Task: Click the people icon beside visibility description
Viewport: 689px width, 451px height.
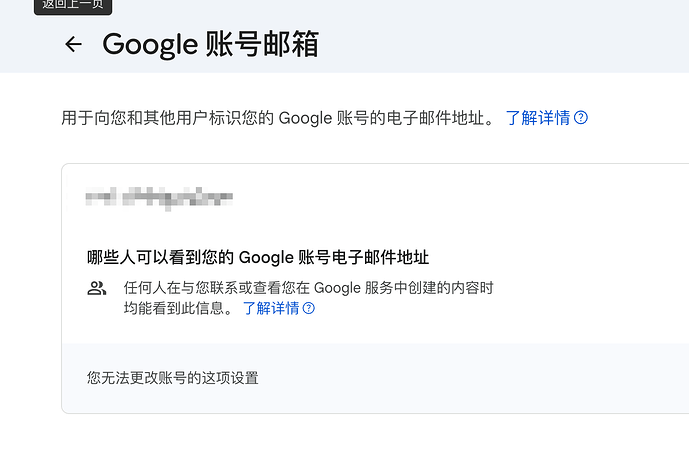Action: coord(97,288)
